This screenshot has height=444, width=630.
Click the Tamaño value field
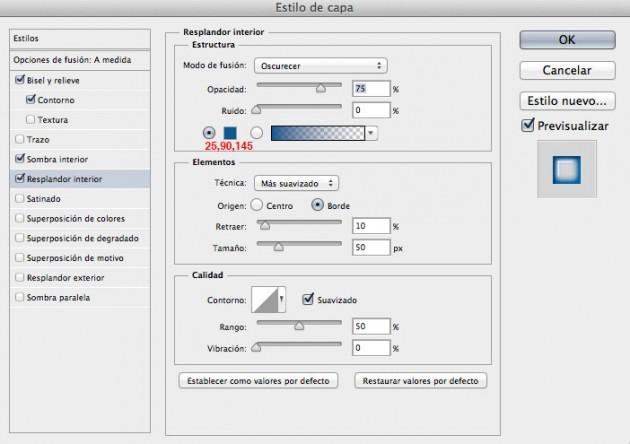[x=371, y=247]
